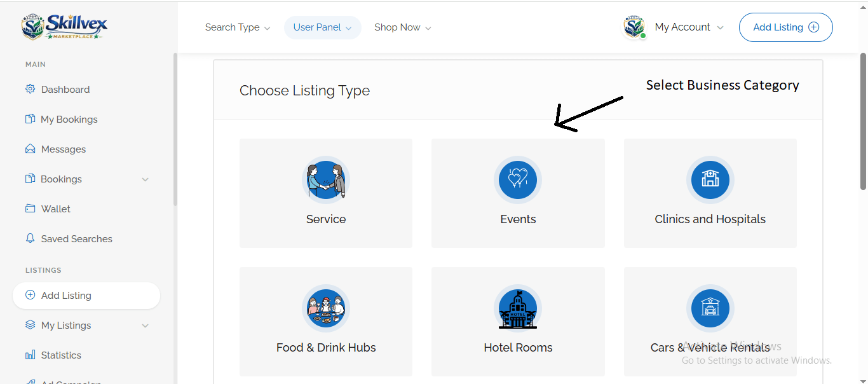Image resolution: width=868 pixels, height=384 pixels.
Task: Expand the Bookings submenu chevron
Action: (x=145, y=179)
